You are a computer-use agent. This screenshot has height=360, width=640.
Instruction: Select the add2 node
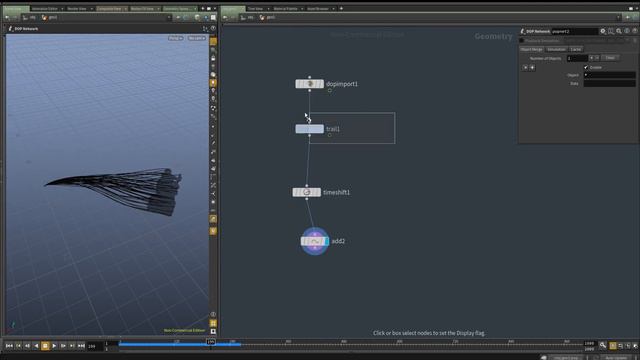pos(314,241)
